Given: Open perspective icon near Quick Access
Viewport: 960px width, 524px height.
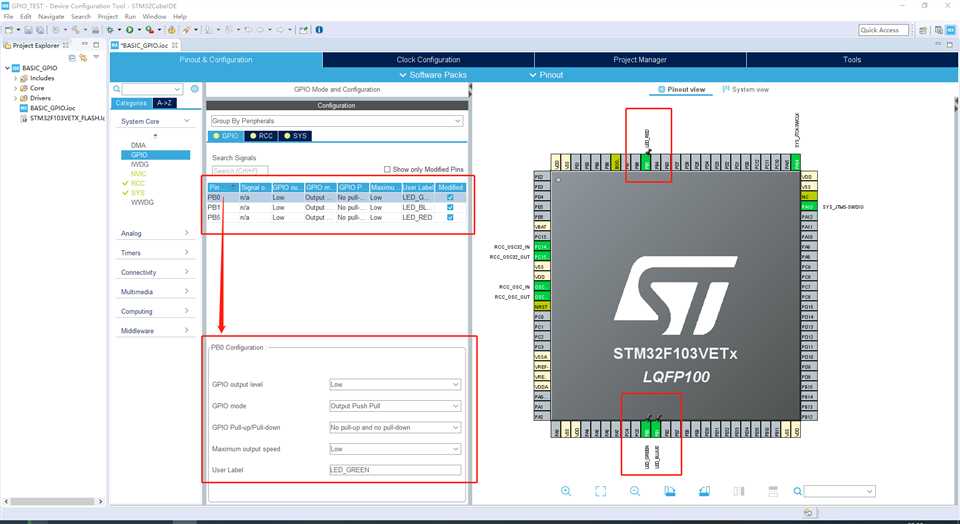Looking at the screenshot, I should [x=923, y=30].
